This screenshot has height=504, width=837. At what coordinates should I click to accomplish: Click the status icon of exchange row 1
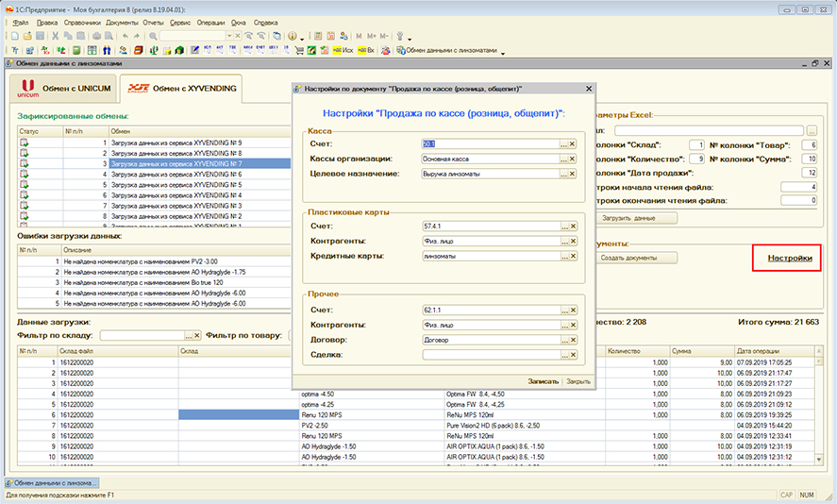(x=25, y=143)
